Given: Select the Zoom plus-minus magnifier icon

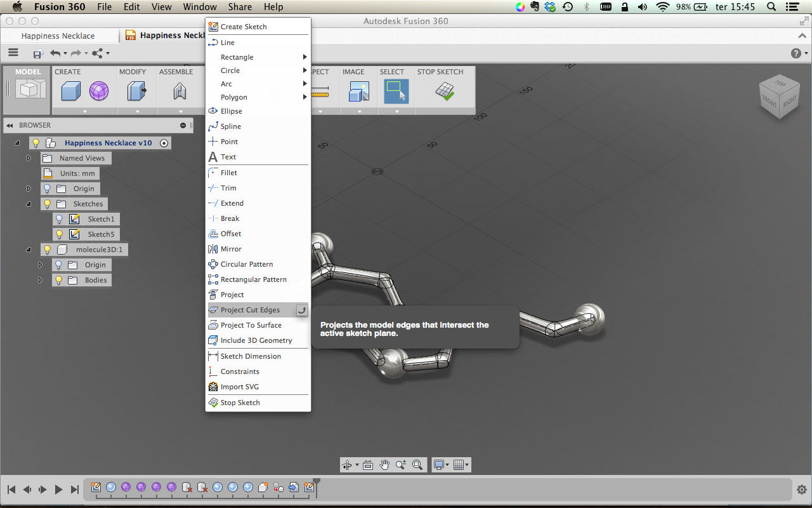Looking at the screenshot, I should tap(401, 465).
